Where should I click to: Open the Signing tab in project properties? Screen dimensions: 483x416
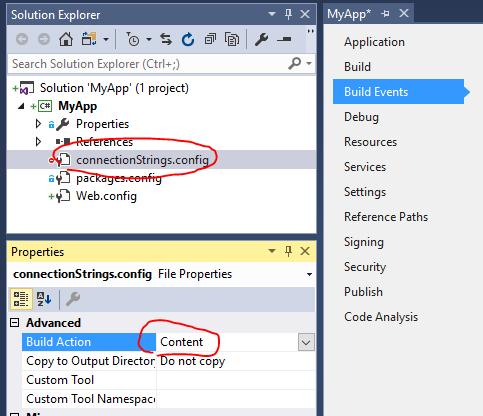pos(364,242)
